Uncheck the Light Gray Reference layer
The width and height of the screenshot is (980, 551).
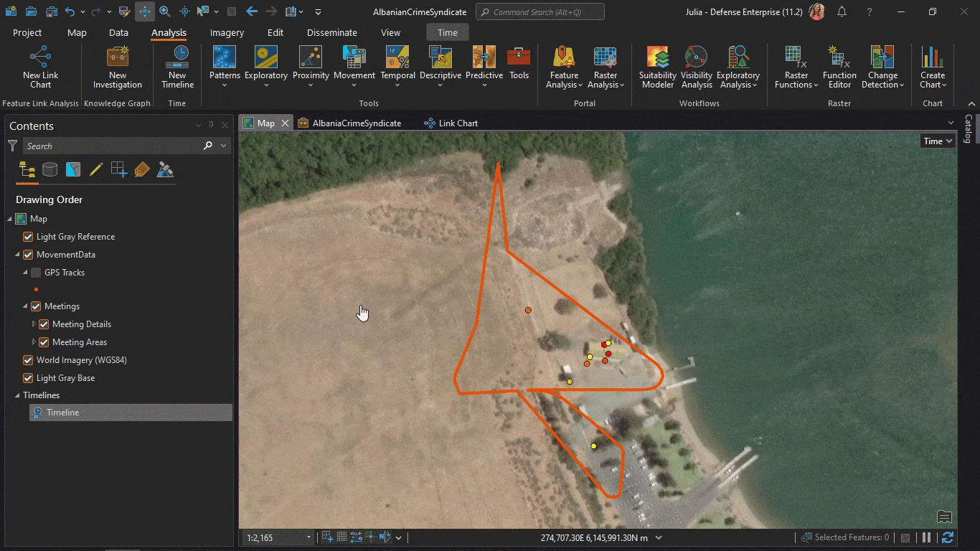coord(28,237)
